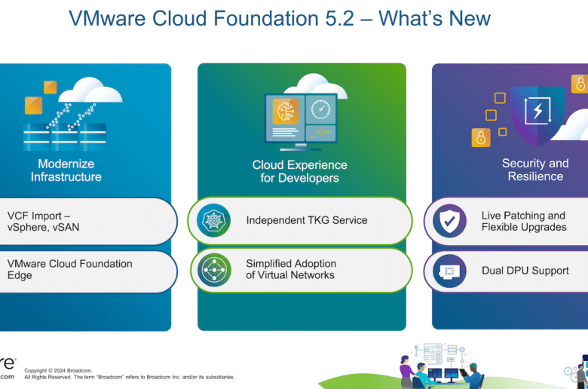The image size is (588, 389).
Task: Click the orange padlock icon left of the shield
Action: pyautogui.click(x=481, y=138)
